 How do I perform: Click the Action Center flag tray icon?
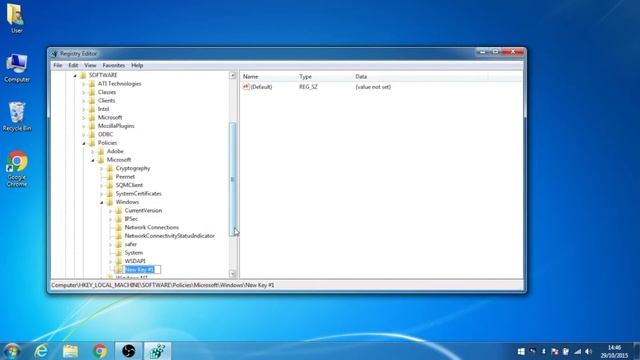click(x=554, y=351)
